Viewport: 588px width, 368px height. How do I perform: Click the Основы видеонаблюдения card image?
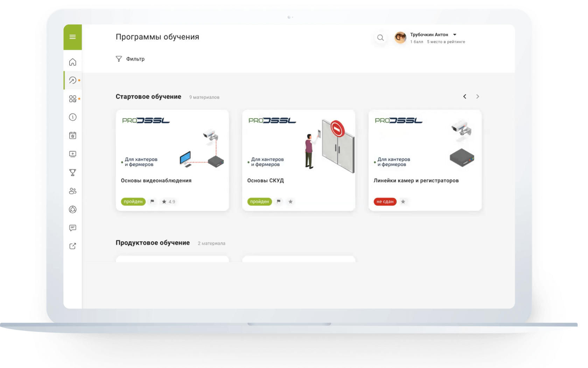pyautogui.click(x=172, y=142)
